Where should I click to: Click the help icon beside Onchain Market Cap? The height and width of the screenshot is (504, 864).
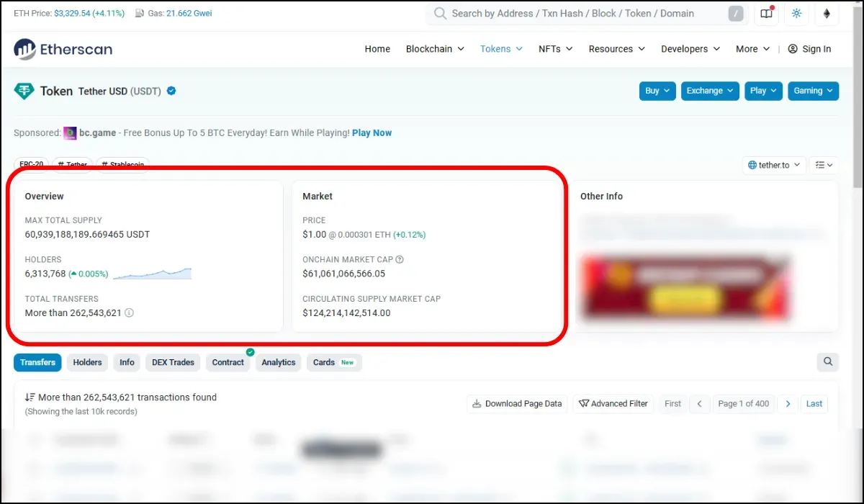click(400, 259)
